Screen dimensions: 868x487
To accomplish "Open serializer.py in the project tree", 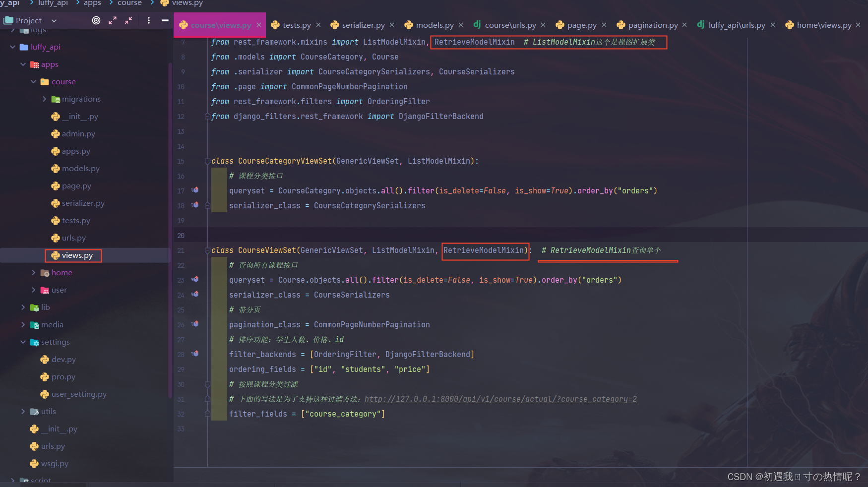I will tap(78, 203).
